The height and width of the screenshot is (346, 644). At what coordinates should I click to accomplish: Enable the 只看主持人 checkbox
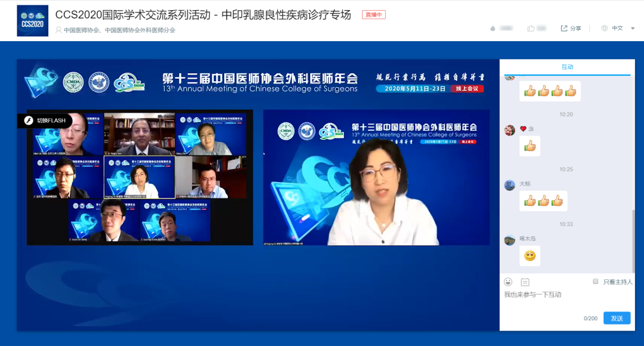[595, 282]
